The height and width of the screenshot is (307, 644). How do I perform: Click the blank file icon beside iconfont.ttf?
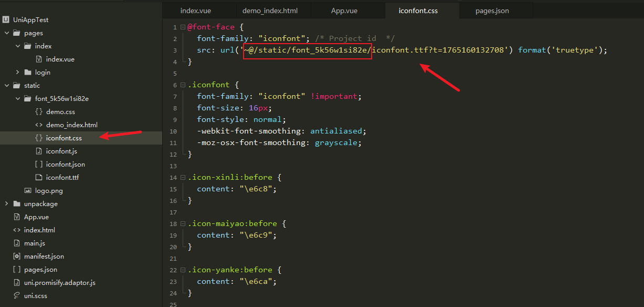[x=39, y=177]
